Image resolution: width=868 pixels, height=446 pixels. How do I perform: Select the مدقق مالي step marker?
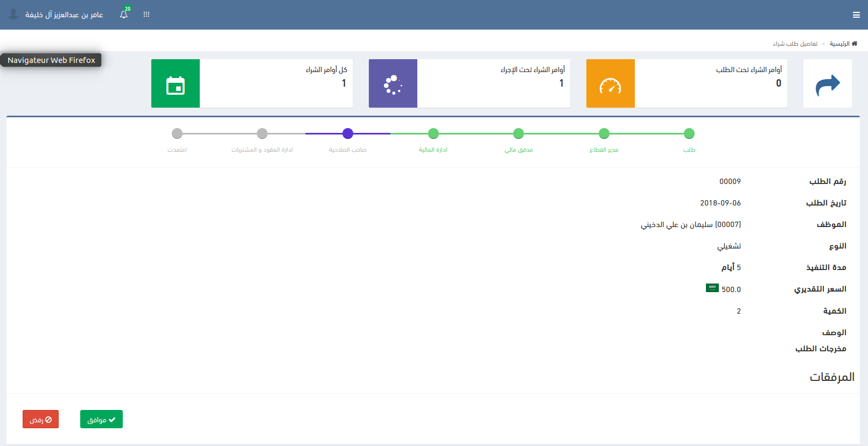click(519, 133)
